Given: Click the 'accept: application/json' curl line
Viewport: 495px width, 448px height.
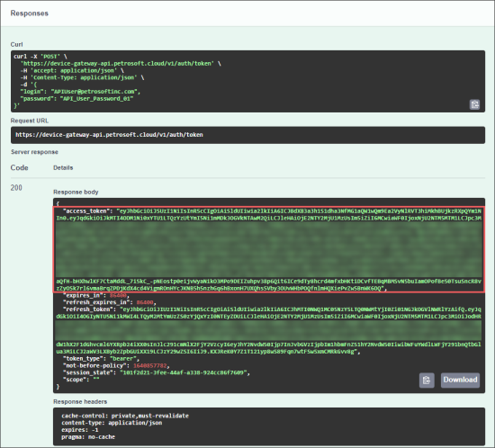Looking at the screenshot, I should 72,71.
